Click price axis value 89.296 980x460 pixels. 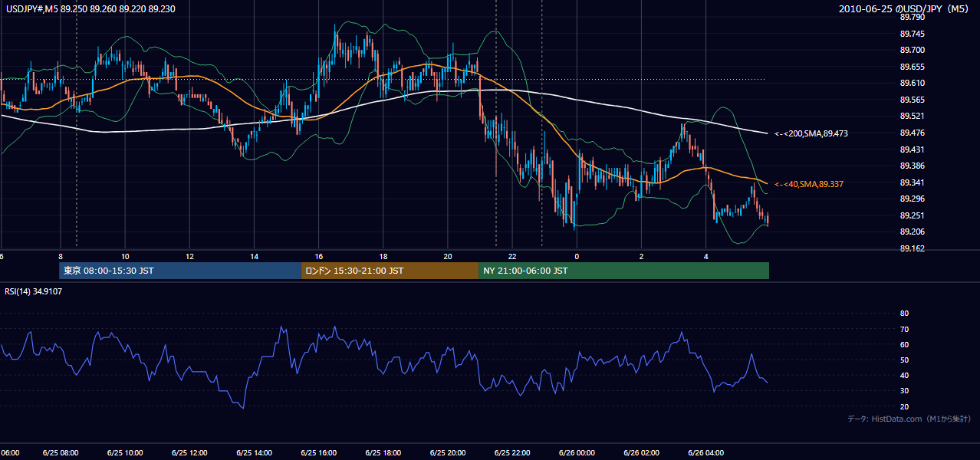click(912, 199)
